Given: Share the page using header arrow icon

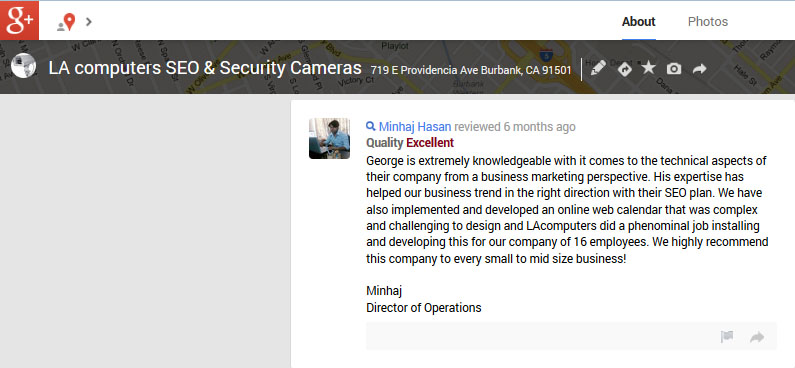Looking at the screenshot, I should (x=700, y=68).
